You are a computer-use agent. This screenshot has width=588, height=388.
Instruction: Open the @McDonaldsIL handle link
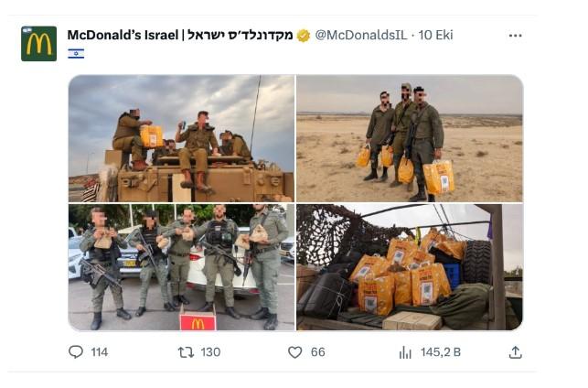pyautogui.click(x=360, y=36)
